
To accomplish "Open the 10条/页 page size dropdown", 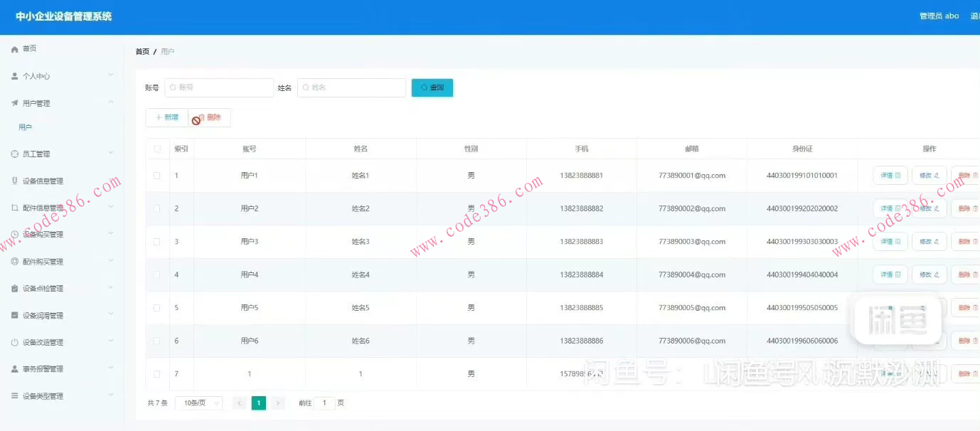I will (198, 403).
